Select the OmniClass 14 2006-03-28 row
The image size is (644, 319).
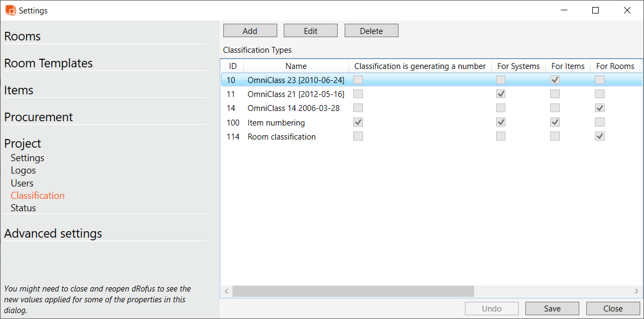(x=431, y=108)
